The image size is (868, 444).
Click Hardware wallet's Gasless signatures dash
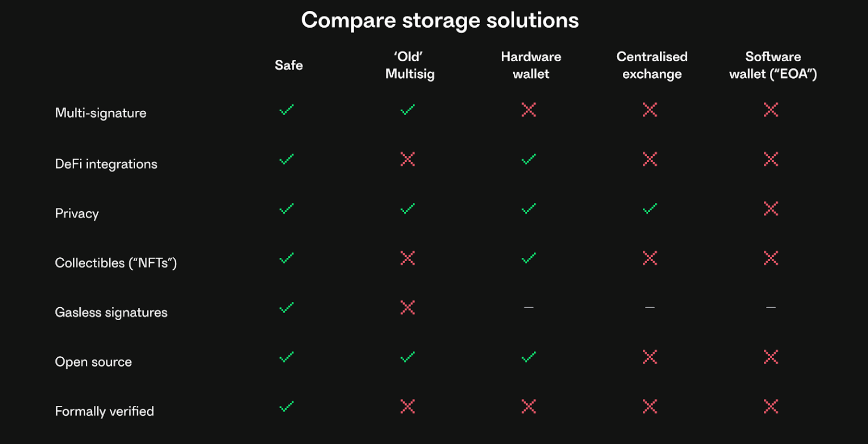(529, 308)
